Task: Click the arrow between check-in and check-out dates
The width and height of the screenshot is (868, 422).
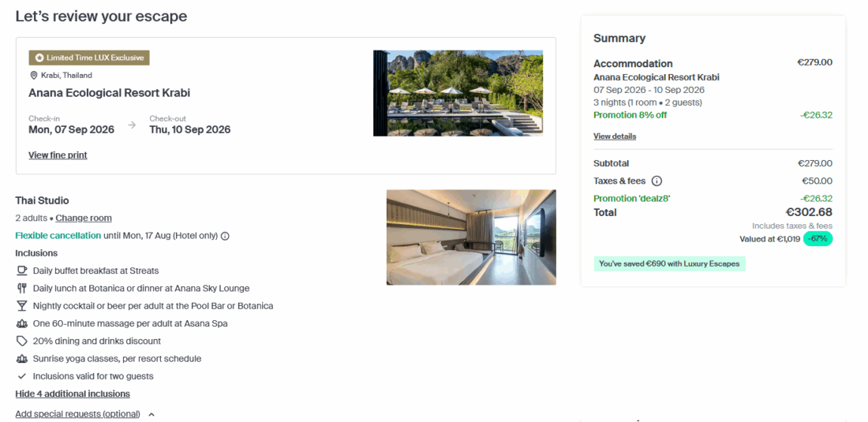Action: [132, 125]
